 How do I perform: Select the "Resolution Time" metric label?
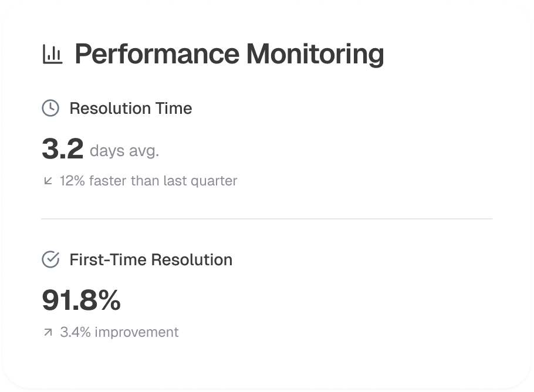point(130,109)
